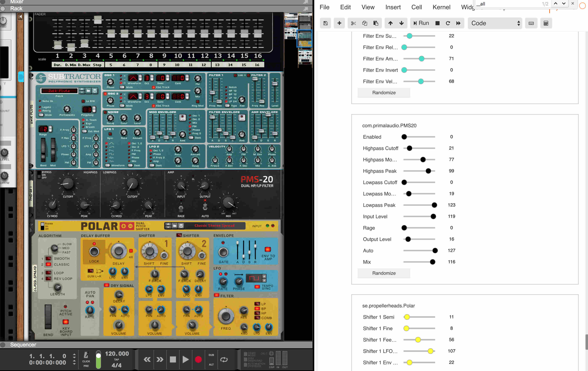Browse Subtractor patches with folder icon

tap(88, 91)
